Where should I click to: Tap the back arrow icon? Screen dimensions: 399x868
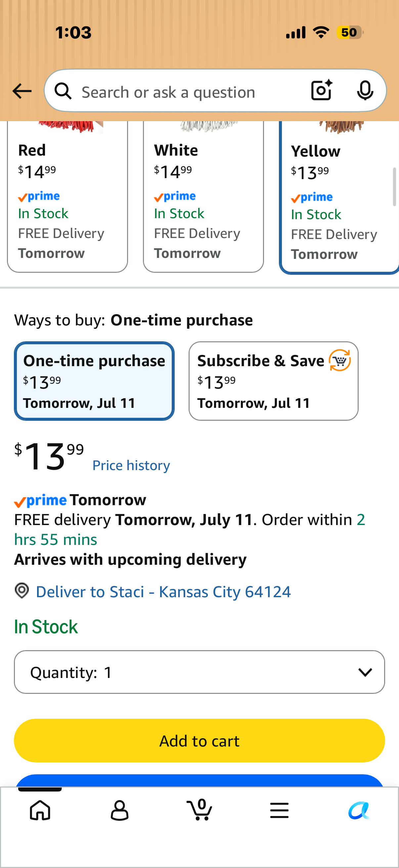coord(22,91)
